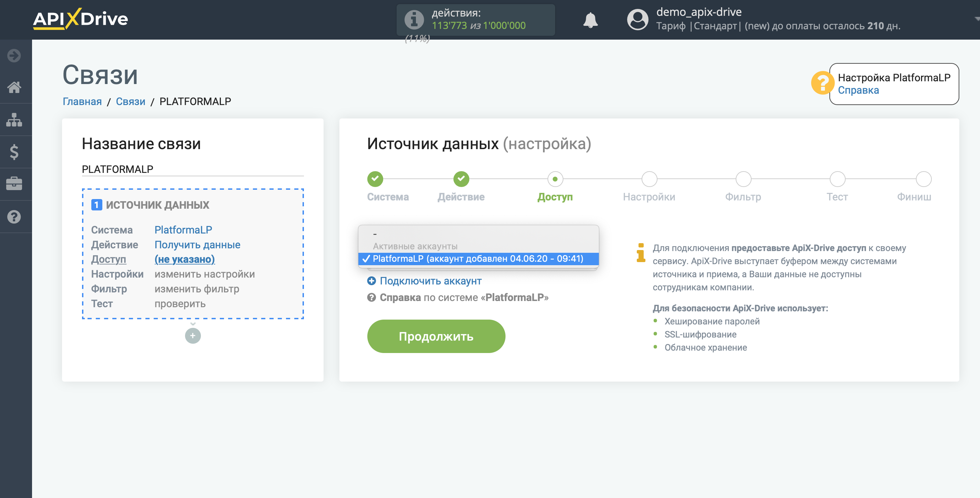Click the Настройки step circle
The width and height of the screenshot is (980, 498).
tap(649, 179)
